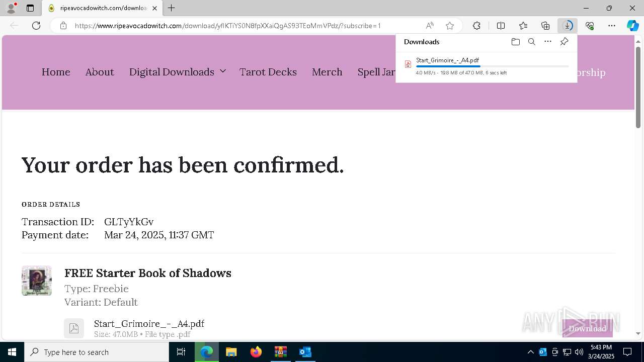Click Start_Grimoire_-_A4.pdf file name in order
This screenshot has width=644, height=362.
click(x=149, y=323)
